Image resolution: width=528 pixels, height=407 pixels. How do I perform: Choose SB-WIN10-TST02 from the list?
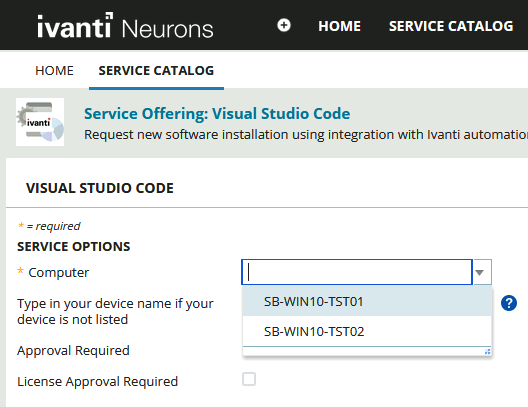pos(367,331)
